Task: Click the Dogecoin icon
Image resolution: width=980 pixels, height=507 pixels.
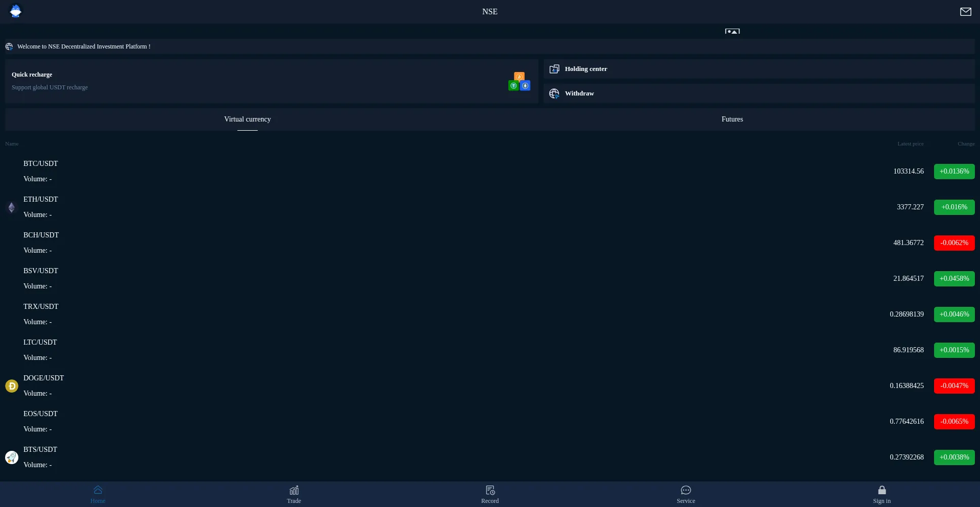Action: (x=12, y=386)
